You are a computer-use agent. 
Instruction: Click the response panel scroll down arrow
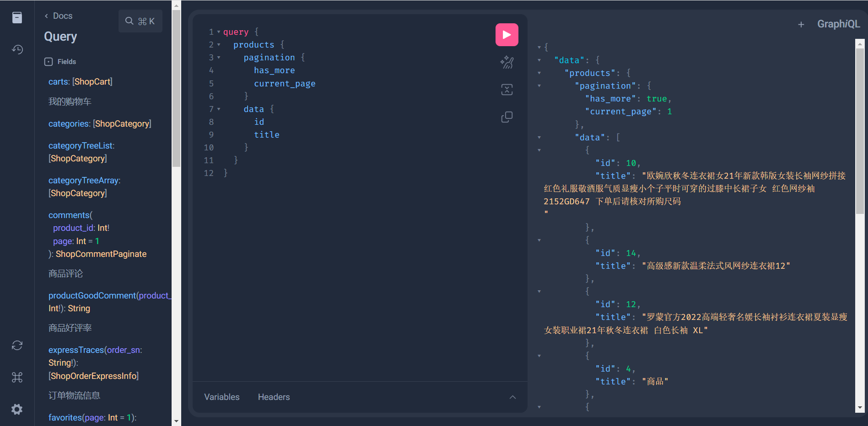860,408
